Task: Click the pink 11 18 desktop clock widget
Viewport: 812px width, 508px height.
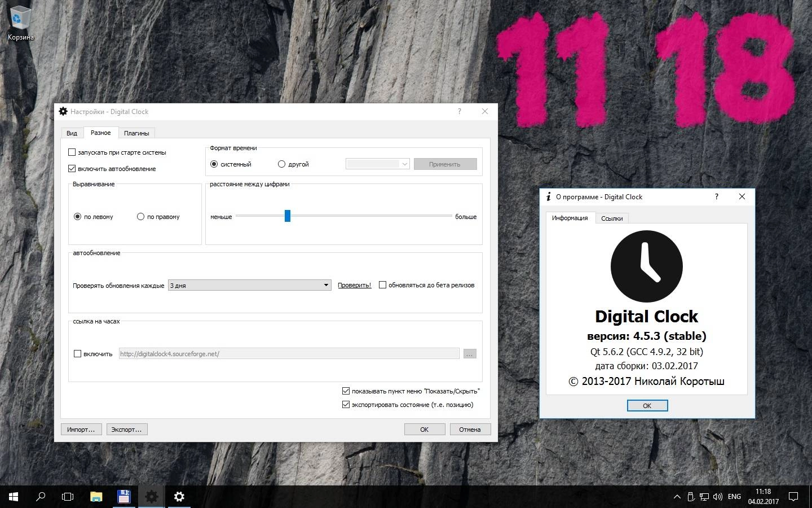Action: click(646, 71)
